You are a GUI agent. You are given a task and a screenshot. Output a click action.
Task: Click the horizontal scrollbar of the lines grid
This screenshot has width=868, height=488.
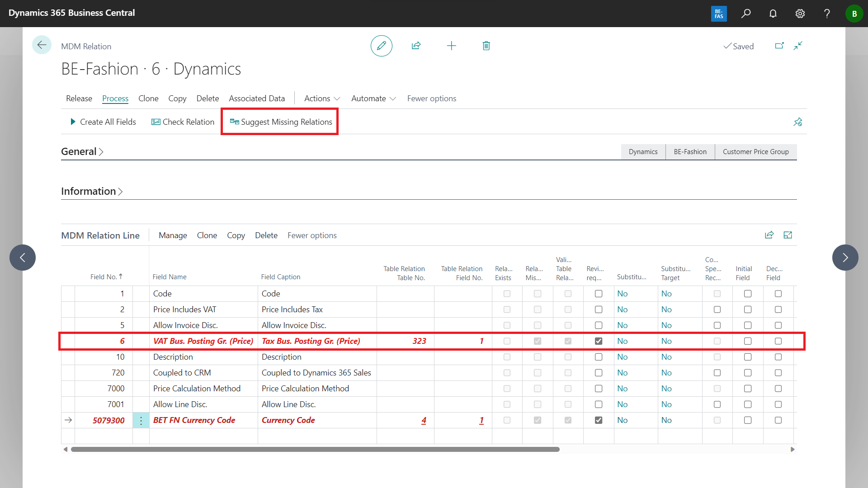(x=315, y=449)
